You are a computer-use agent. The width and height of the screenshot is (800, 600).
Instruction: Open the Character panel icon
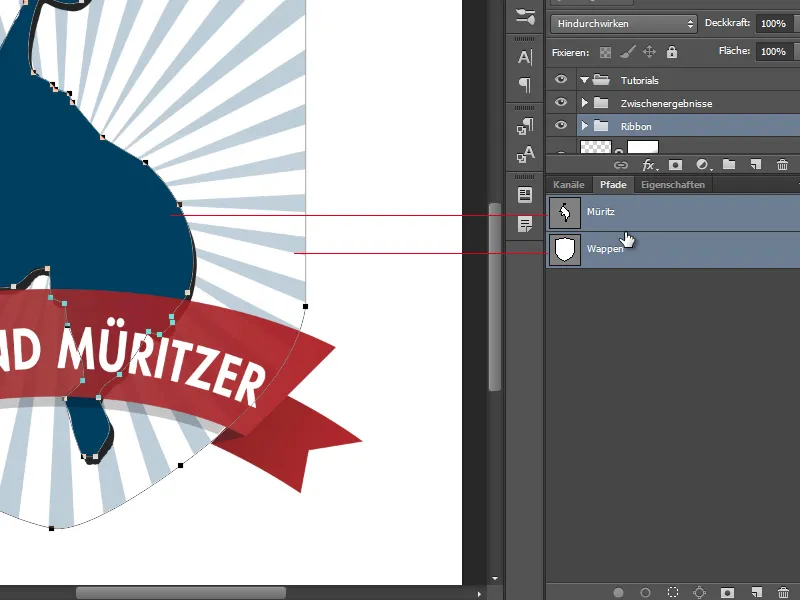coord(525,57)
